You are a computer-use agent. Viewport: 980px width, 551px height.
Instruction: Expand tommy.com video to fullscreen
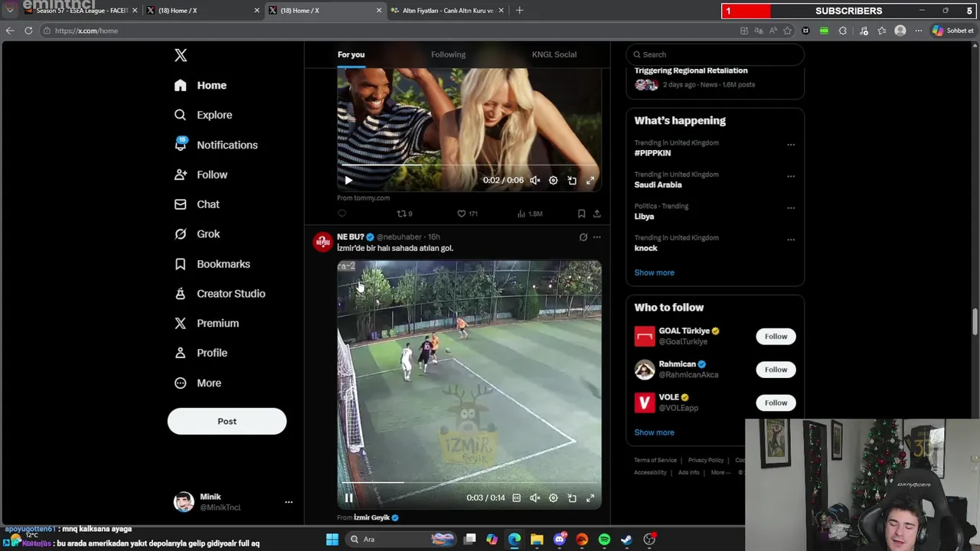pos(590,181)
